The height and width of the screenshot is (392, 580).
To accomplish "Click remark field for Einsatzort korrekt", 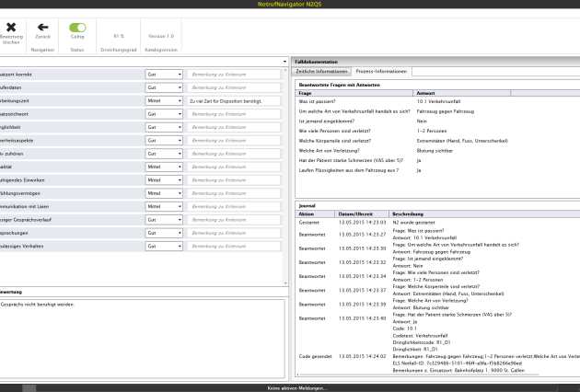I will point(234,75).
